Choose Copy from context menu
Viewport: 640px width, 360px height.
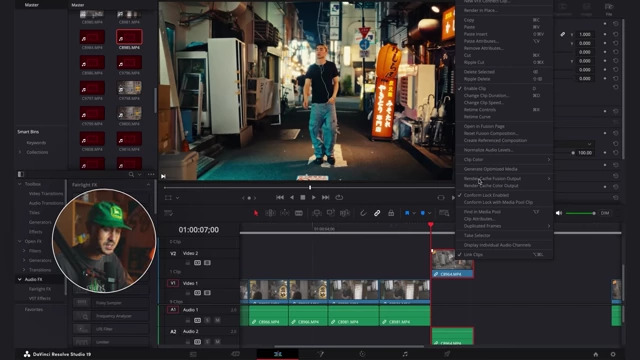469,20
